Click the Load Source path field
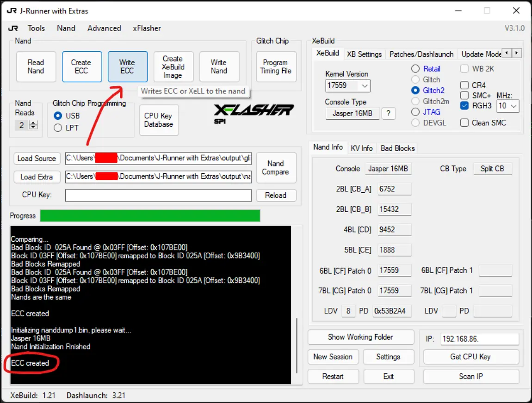532x403 pixels. pyautogui.click(x=158, y=158)
